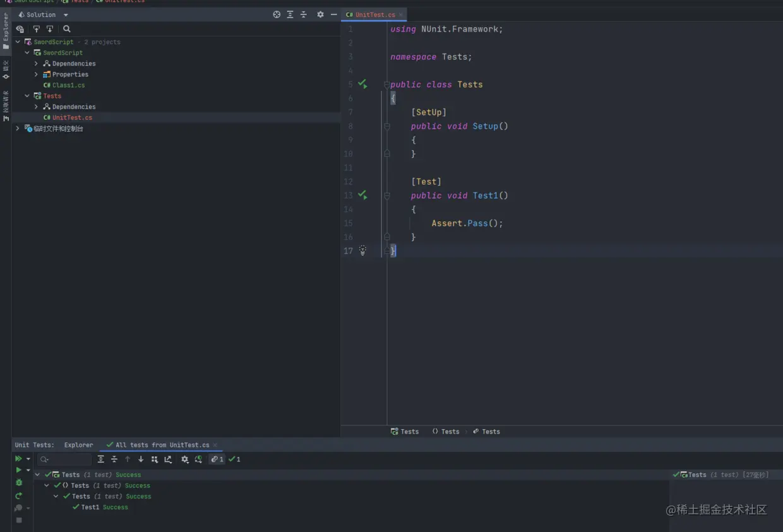783x532 pixels.
Task: Expand Dependencies under SwordScript project
Action: [x=36, y=64]
